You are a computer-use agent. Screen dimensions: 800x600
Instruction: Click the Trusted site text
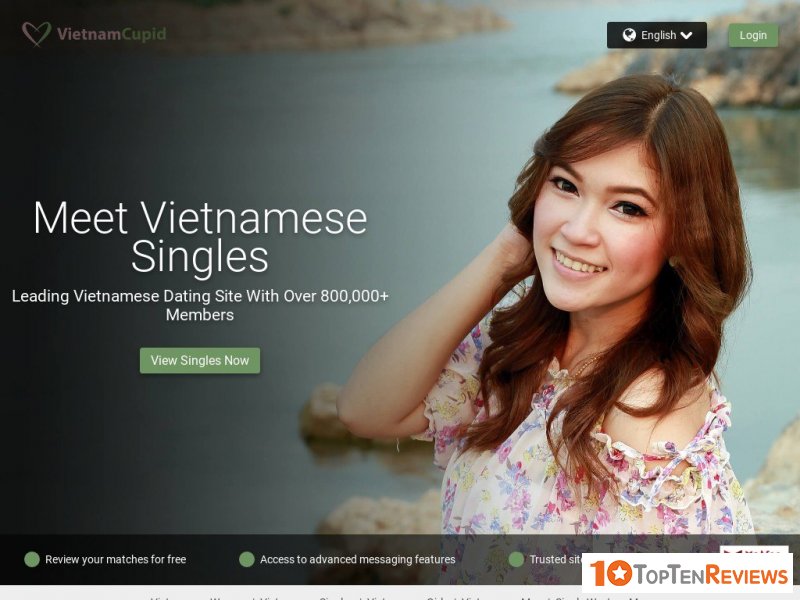click(556, 559)
